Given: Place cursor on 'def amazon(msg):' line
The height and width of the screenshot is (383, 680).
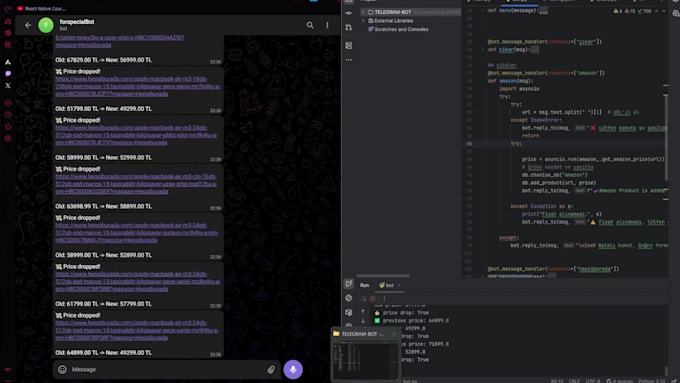Looking at the screenshot, I should tap(510, 81).
